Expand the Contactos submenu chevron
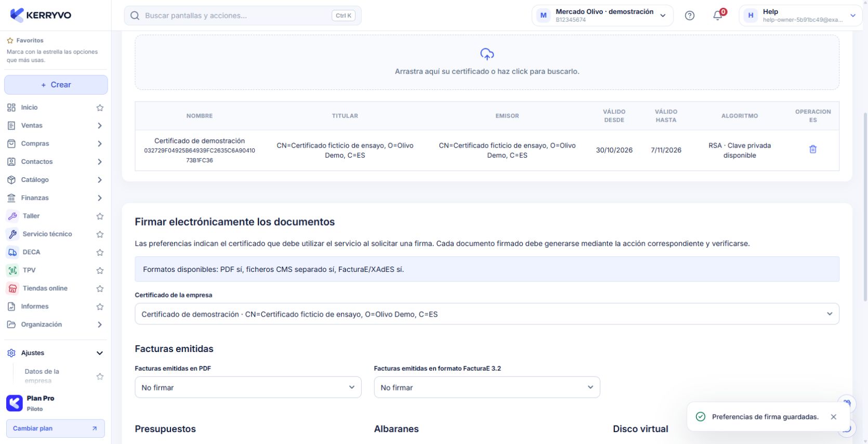This screenshot has width=868, height=444. click(100, 162)
